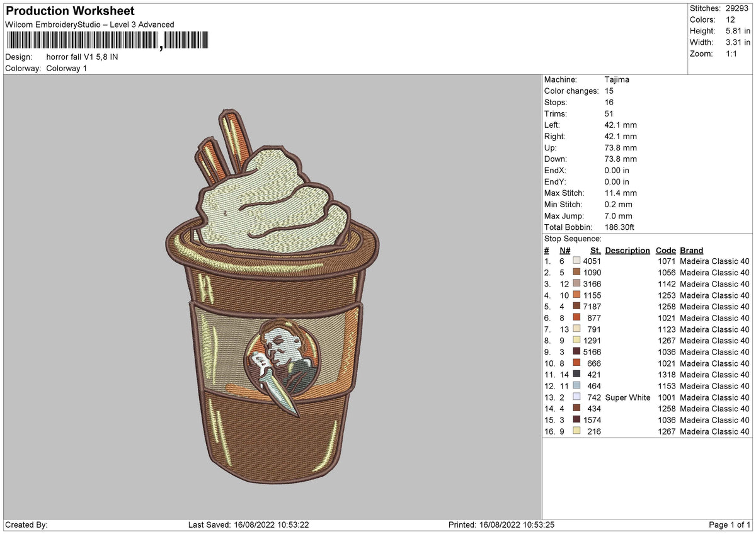Click the dark maroon swatch for stop 9

576,352
